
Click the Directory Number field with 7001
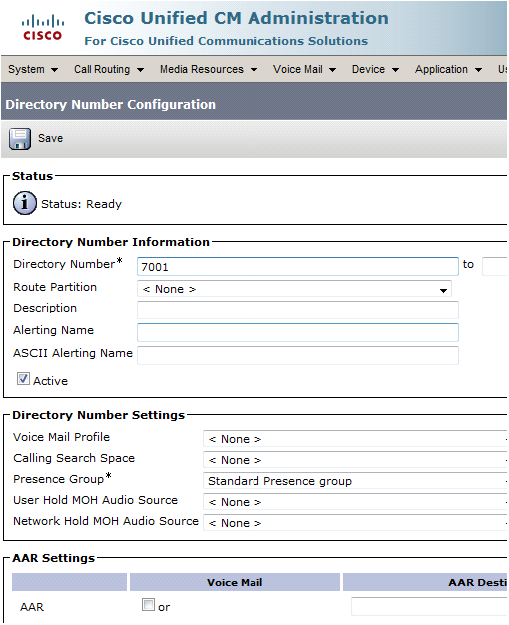coord(298,267)
